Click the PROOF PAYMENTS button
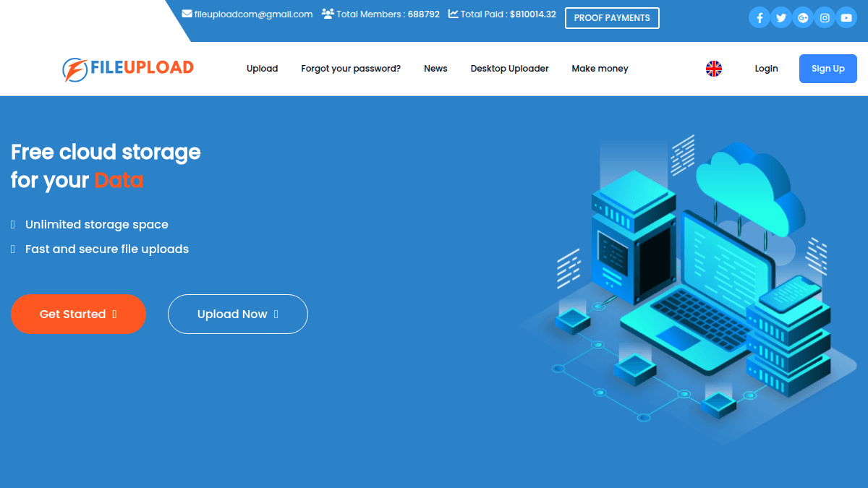This screenshot has height=488, width=868. tap(612, 18)
